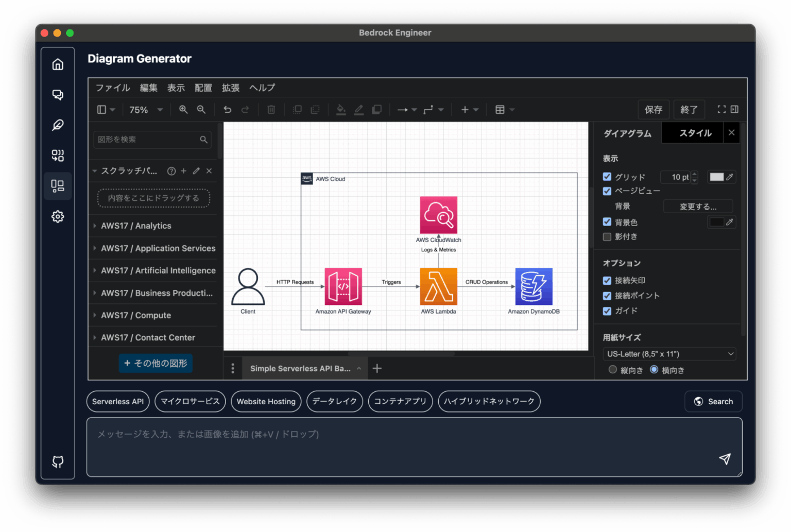Click the Delete (trash) toolbar icon
The image size is (791, 532).
tap(271, 109)
